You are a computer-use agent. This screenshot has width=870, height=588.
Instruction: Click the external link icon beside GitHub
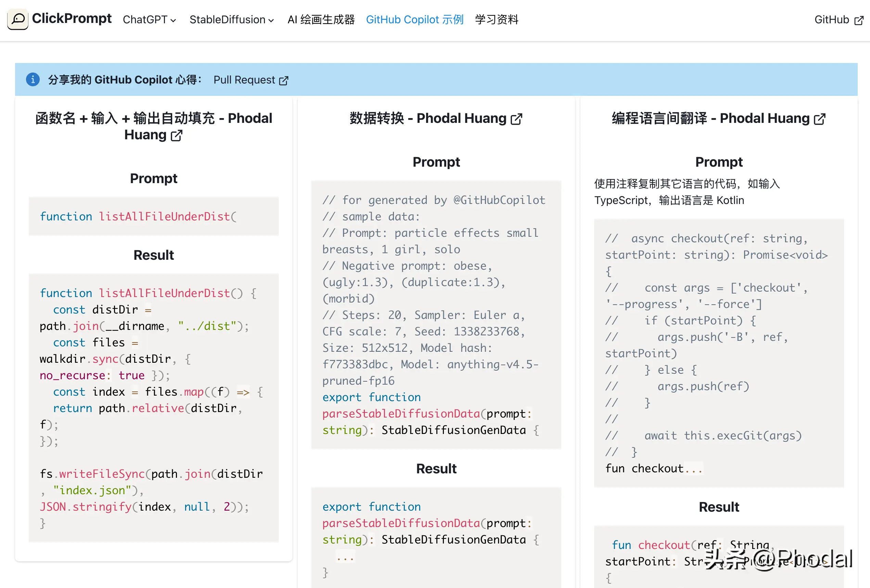[x=859, y=20]
